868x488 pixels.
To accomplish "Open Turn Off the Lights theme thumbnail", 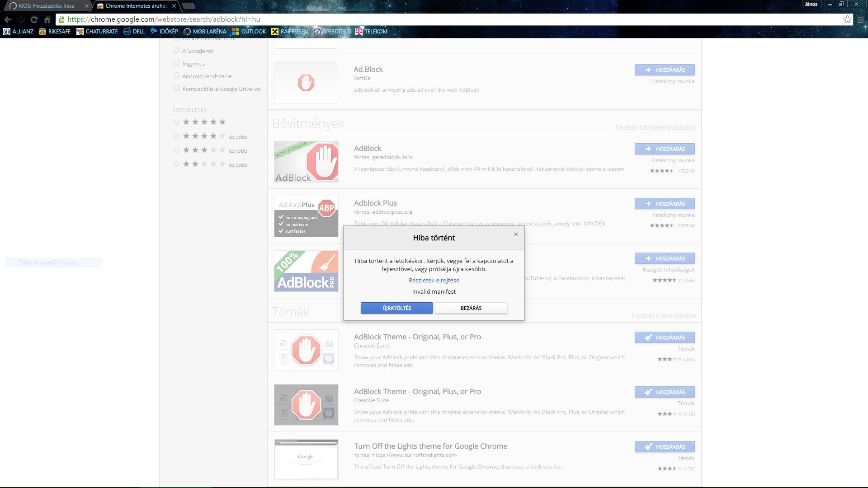I will pyautogui.click(x=306, y=460).
